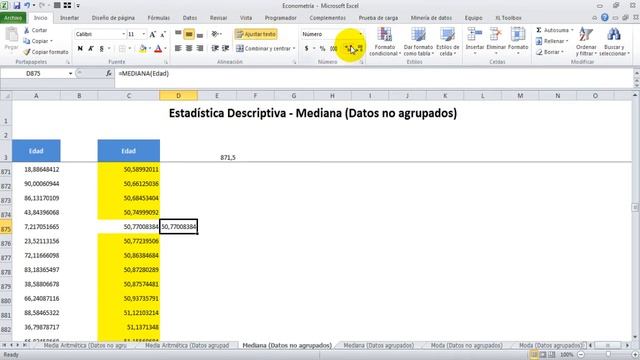Open the Rellenar fill dropdown
The width and height of the screenshot is (640, 360).
pyautogui.click(x=552, y=41)
